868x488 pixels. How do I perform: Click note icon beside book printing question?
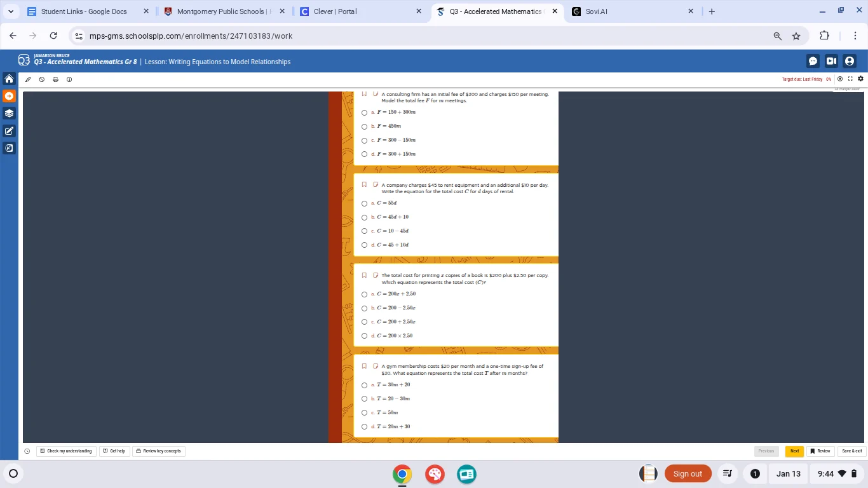376,275
